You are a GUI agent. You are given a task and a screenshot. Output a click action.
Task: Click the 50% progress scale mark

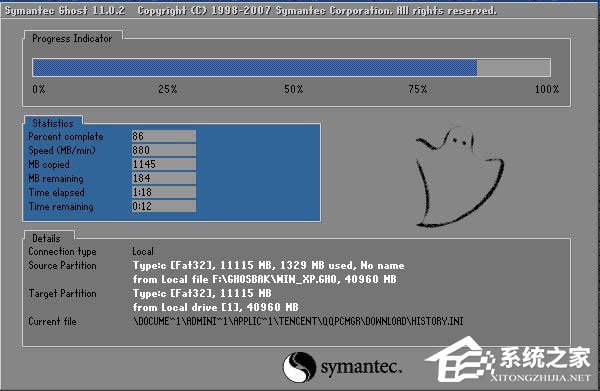tap(293, 89)
